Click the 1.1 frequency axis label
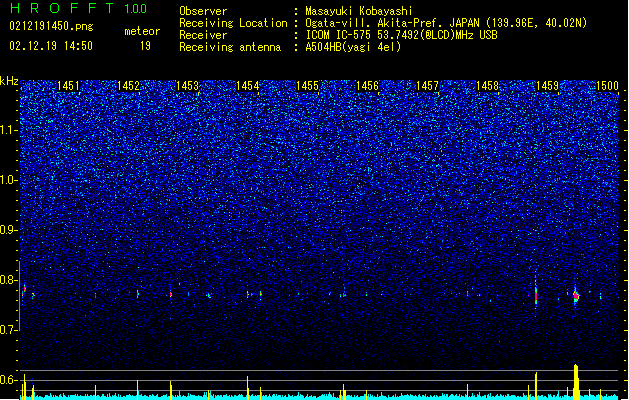The image size is (629, 400). click(x=9, y=130)
